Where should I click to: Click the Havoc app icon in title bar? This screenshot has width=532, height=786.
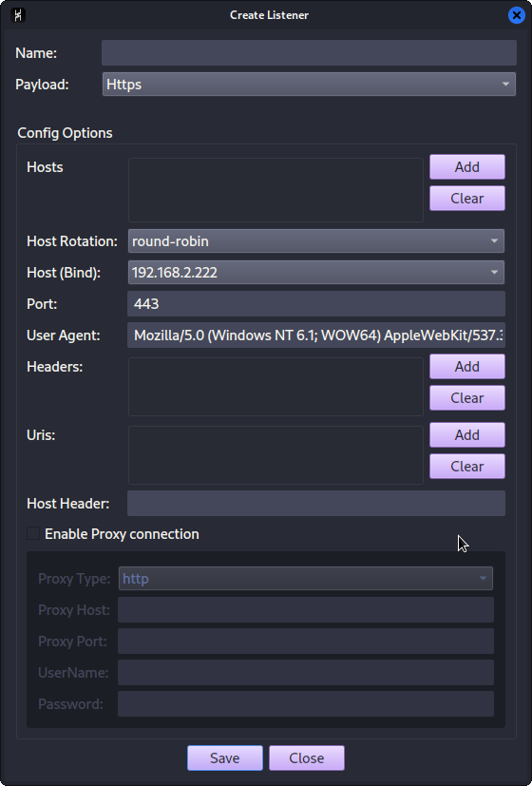[x=18, y=15]
